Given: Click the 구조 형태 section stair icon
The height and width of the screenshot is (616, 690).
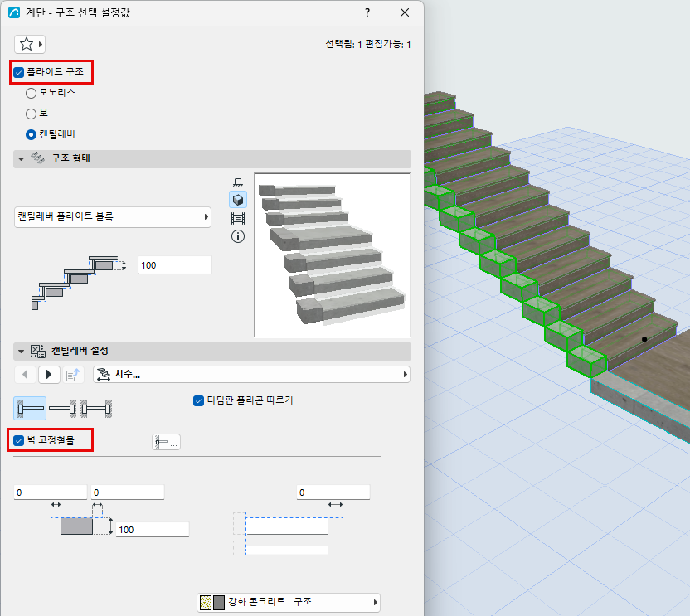Looking at the screenshot, I should (x=37, y=158).
